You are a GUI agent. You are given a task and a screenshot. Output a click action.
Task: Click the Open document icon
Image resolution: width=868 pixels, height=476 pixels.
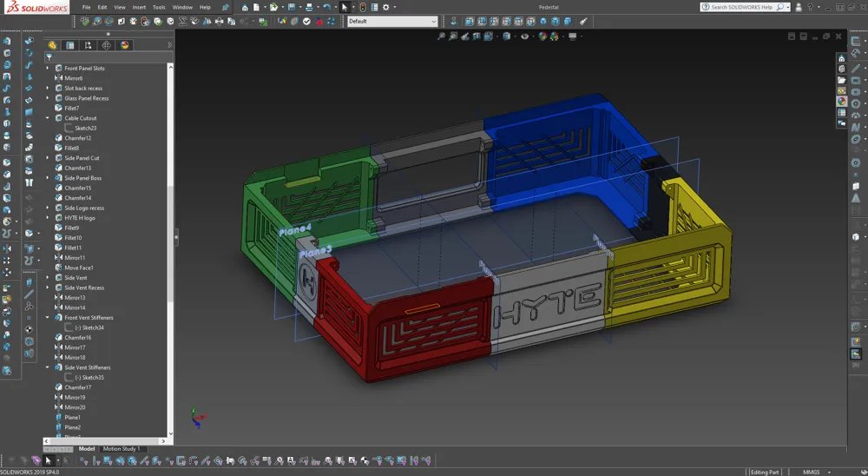click(x=273, y=7)
